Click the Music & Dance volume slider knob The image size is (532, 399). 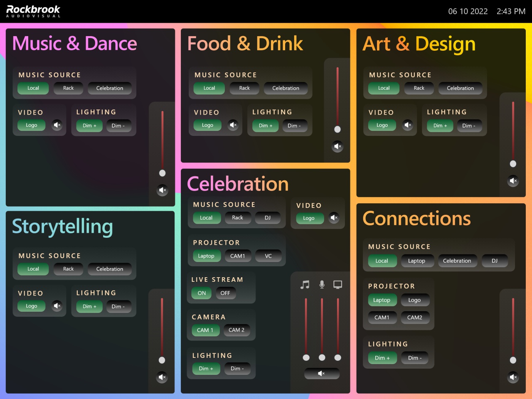[163, 173]
